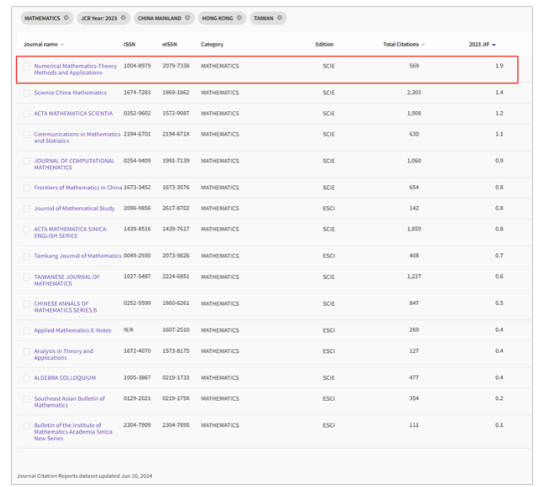Tick checkbox for Southeast Asian Bulletin of Mathematics
537x487 pixels.
tap(27, 399)
